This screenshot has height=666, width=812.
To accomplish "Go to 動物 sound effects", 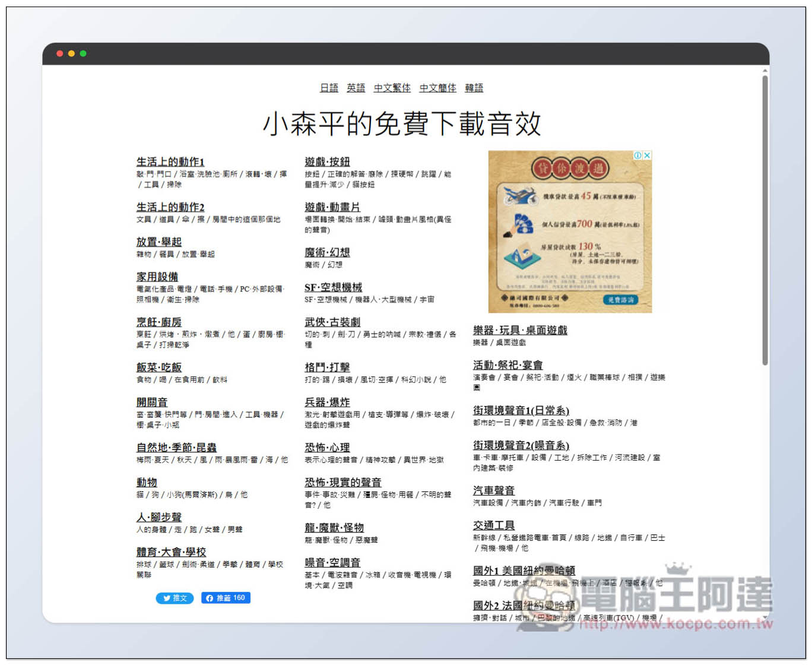I will pos(147,482).
